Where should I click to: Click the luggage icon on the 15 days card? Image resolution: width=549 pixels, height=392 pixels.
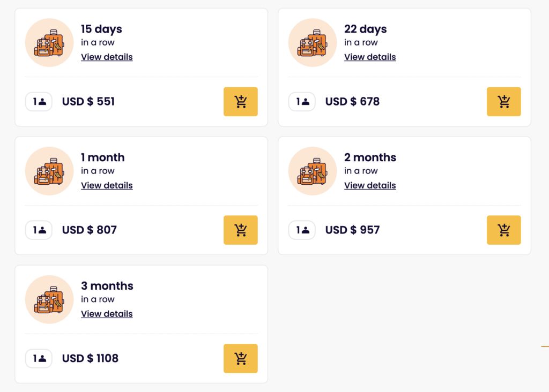(x=49, y=42)
